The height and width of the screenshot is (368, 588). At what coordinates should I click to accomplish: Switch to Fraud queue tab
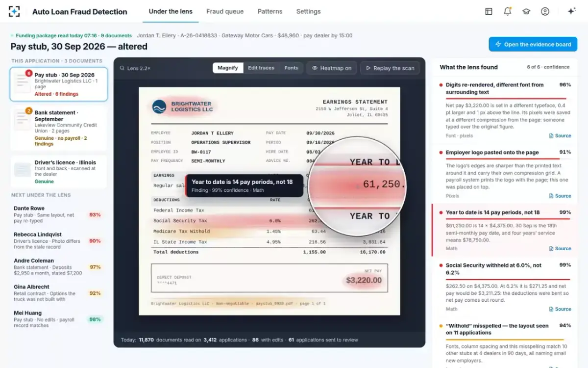pos(225,11)
